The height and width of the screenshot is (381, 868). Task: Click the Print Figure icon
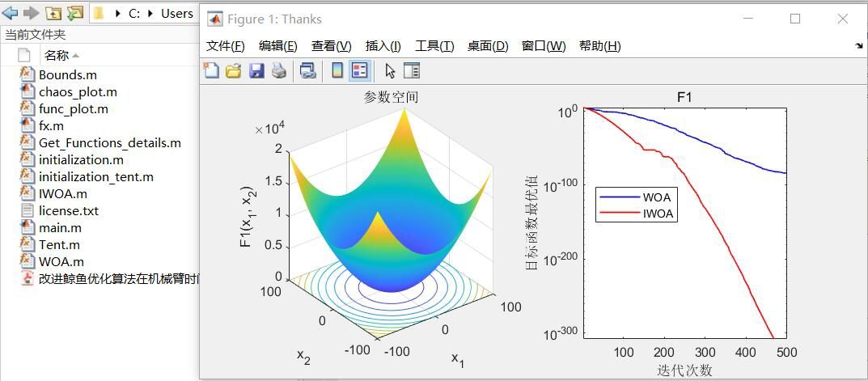[x=278, y=70]
